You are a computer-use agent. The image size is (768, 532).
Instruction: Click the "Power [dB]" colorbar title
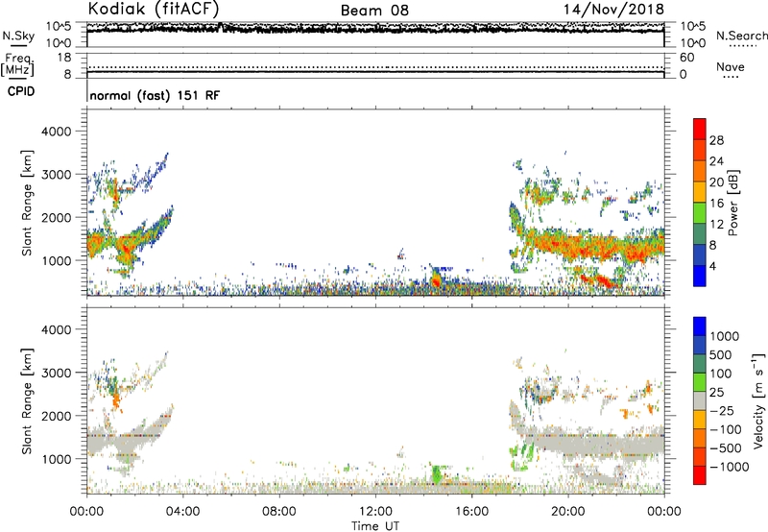click(x=732, y=203)
